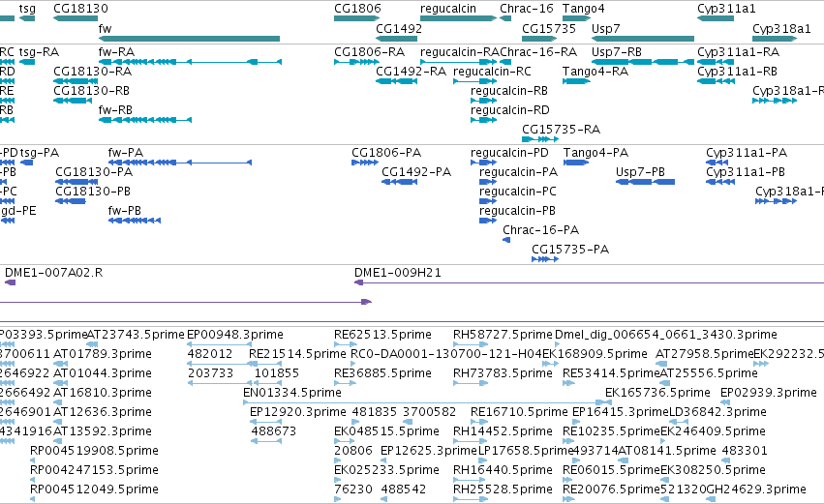
Task: Click the Cyp311a1 gene label
Action: (x=726, y=9)
